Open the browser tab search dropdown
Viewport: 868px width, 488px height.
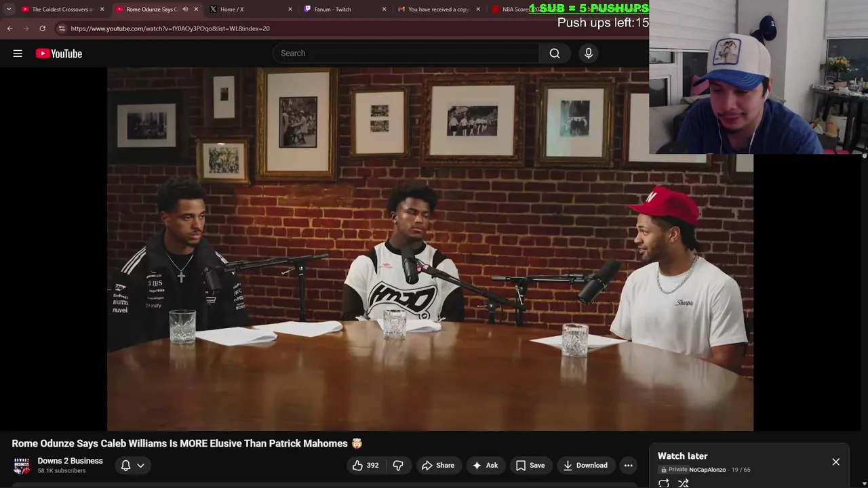[x=8, y=9]
